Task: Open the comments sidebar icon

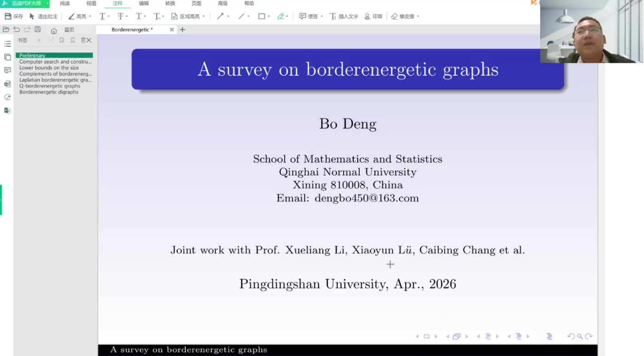Action: (7, 71)
